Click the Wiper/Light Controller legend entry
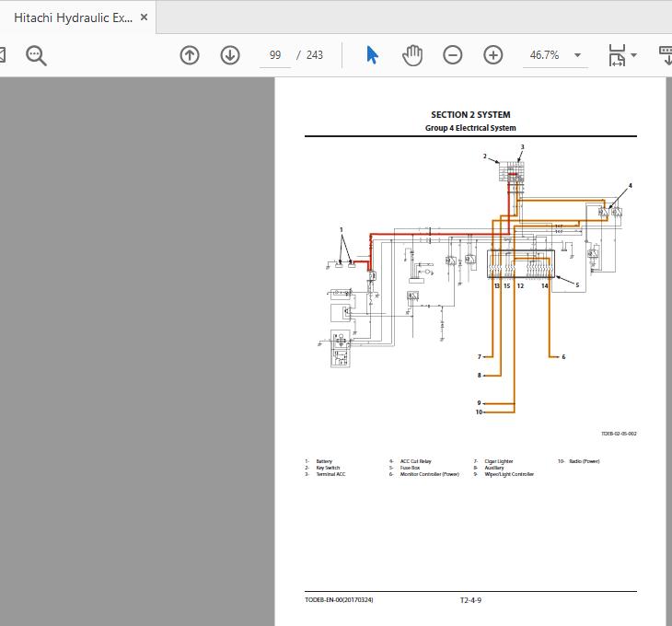The image size is (672, 626). click(509, 474)
